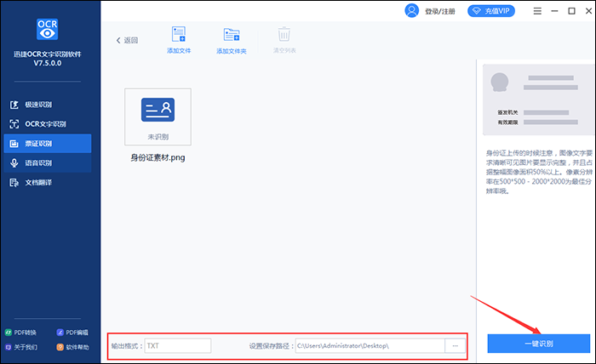Open the 输出格式 TXT dropdown
The width and height of the screenshot is (596, 364).
(177, 346)
